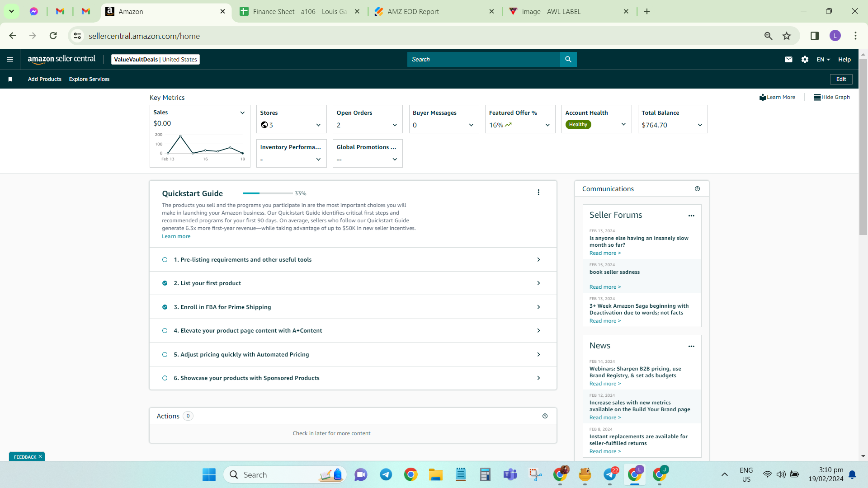Open Chrome side panel icon
The image size is (868, 488).
(x=815, y=36)
